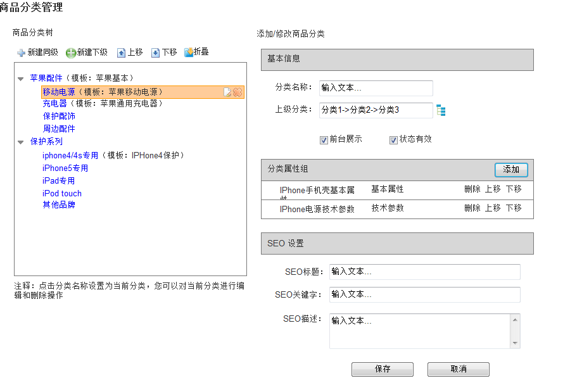Open category tree picker beside 上级分类
Image resolution: width=570 pixels, height=392 pixels.
pos(441,111)
